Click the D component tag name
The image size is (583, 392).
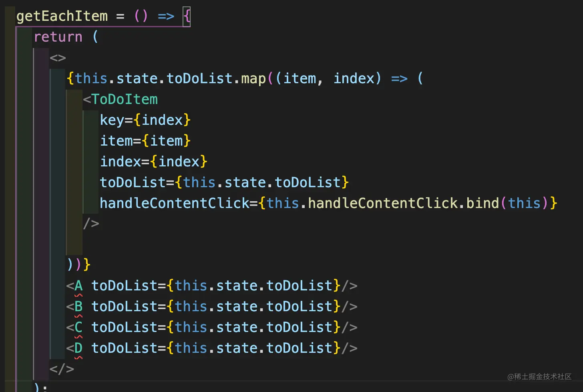pos(78,348)
